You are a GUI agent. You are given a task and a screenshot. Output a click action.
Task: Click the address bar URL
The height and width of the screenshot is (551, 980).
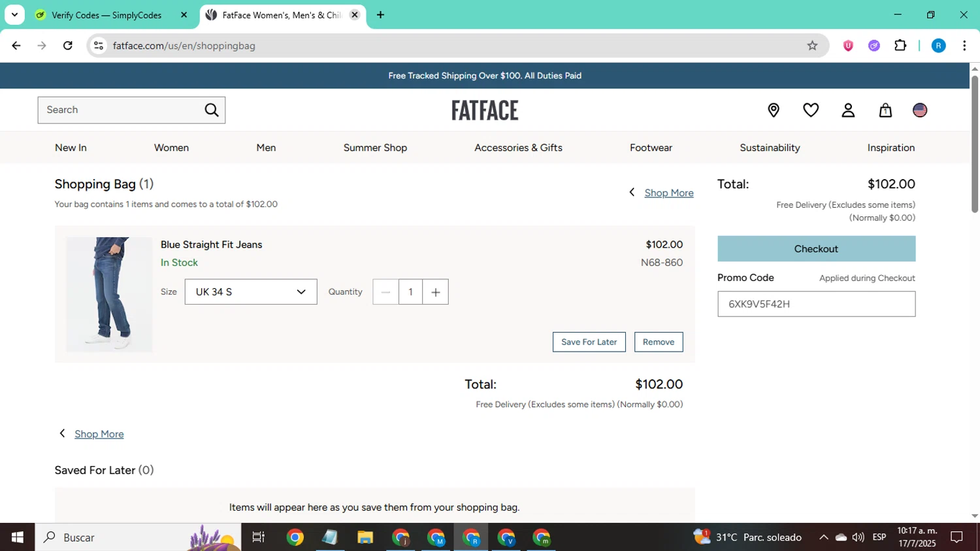point(184,45)
